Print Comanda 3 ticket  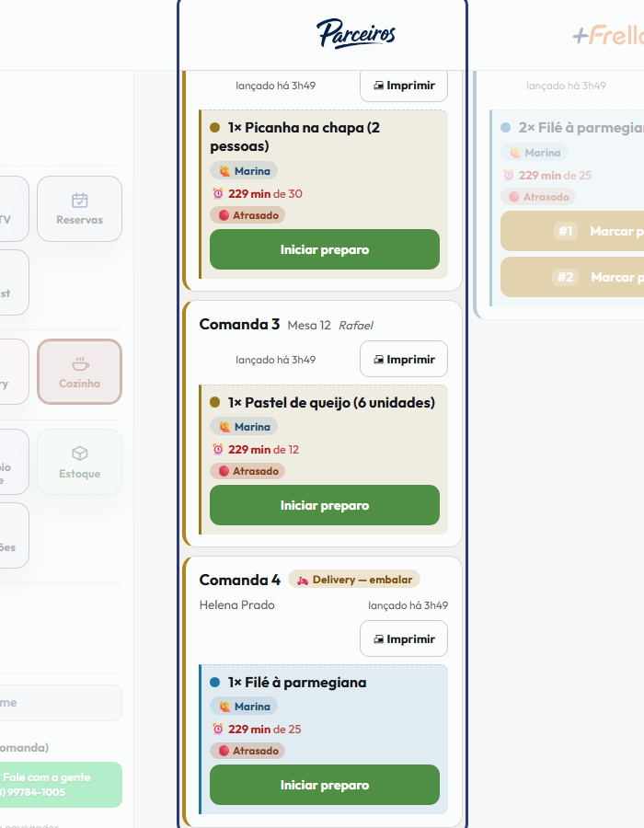(x=404, y=359)
